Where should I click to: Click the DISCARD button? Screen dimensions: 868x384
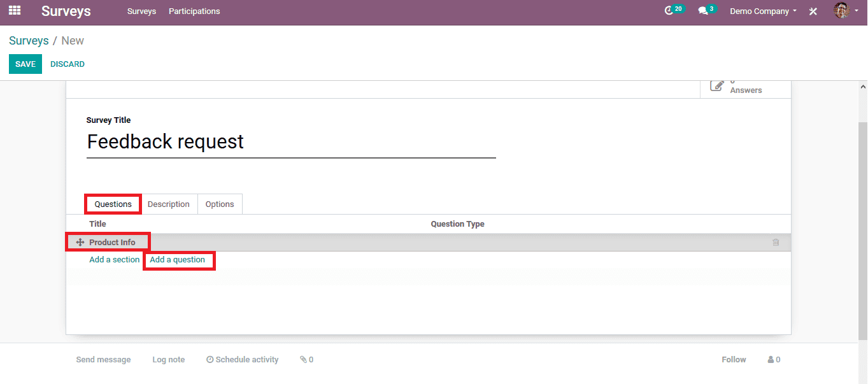(68, 64)
